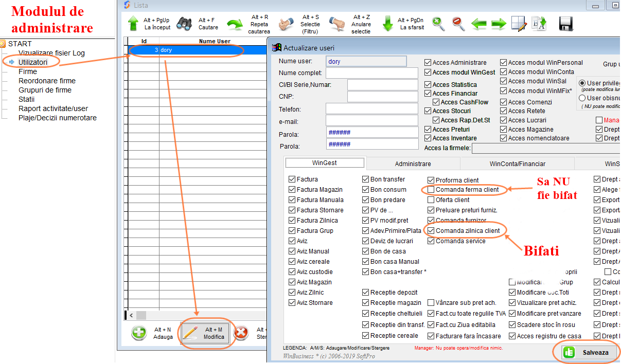Viewport: 621px width, 364px height.
Task: Click the magnifier zoom-in icon with green plus
Action: click(438, 24)
